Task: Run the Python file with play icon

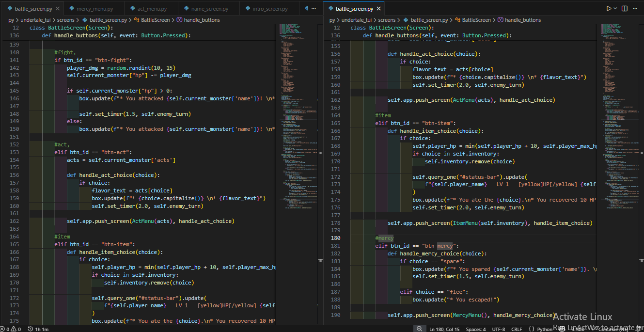Action: [x=609, y=9]
